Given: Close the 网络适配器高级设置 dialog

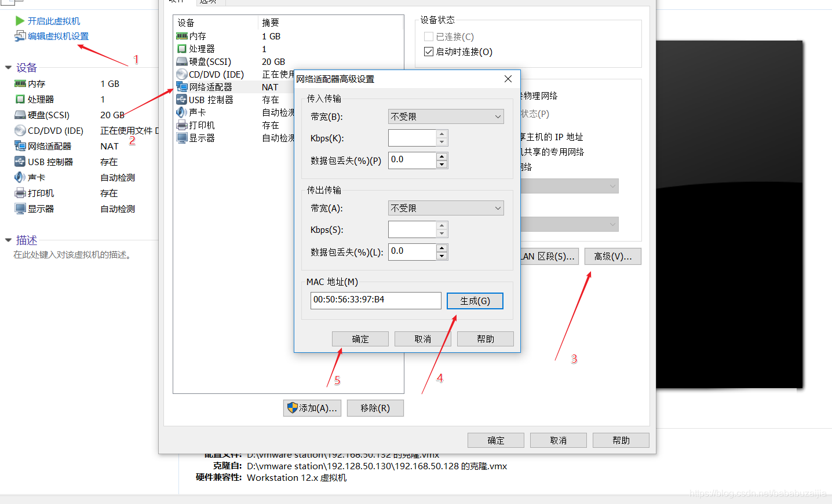Looking at the screenshot, I should 508,79.
